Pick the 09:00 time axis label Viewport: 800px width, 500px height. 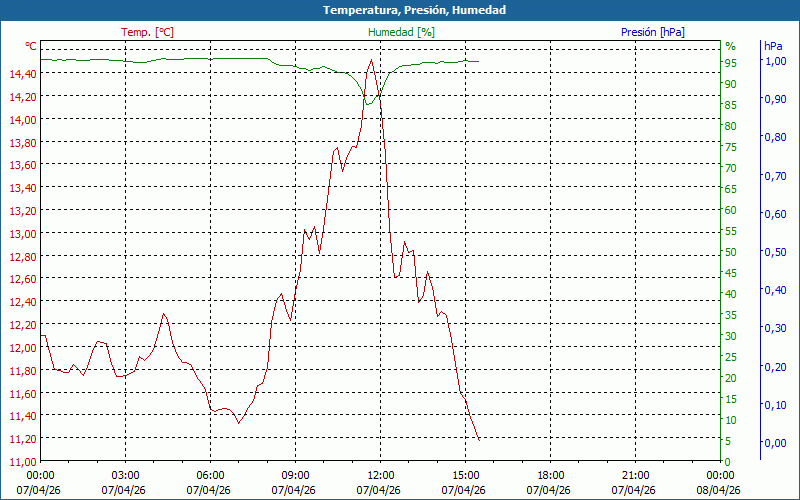click(295, 475)
